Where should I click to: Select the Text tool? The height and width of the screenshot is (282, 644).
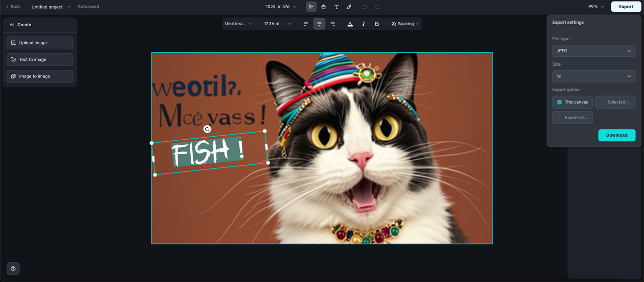(x=337, y=7)
